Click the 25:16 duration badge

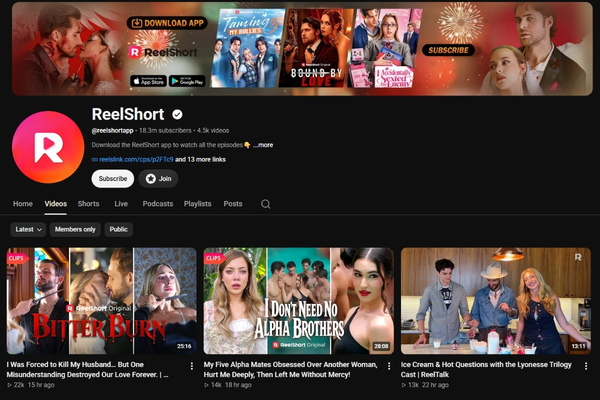pyautogui.click(x=184, y=346)
